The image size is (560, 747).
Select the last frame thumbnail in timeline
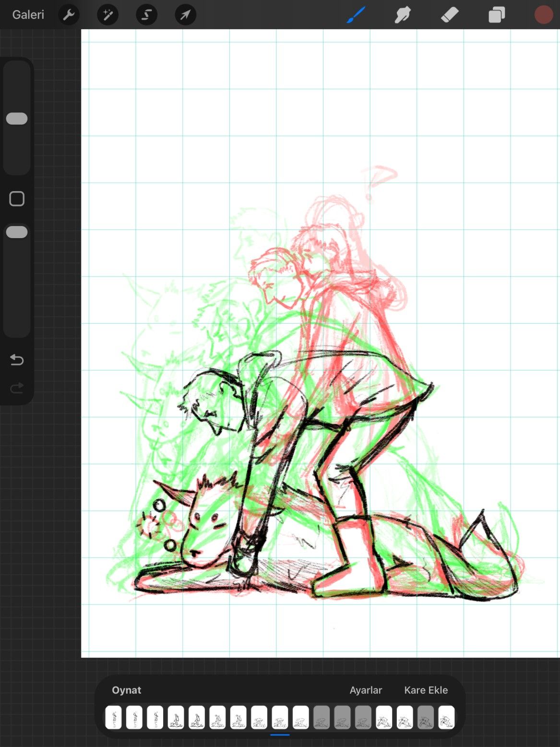[x=446, y=717]
